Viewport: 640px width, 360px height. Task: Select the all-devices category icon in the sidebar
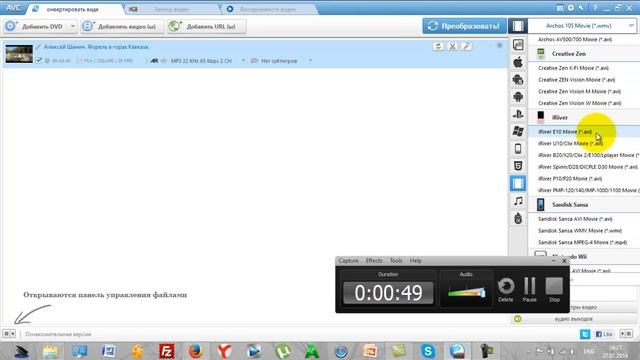click(518, 44)
